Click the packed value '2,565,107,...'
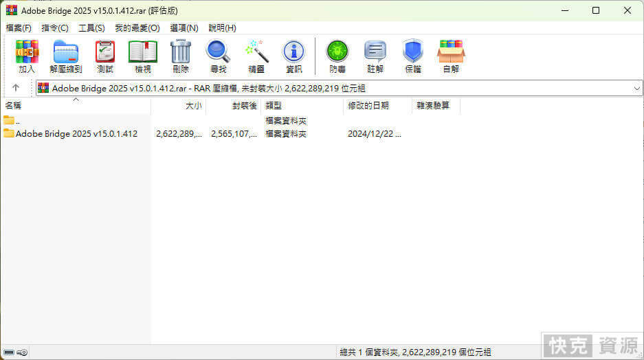The image size is (644, 360). pos(234,134)
